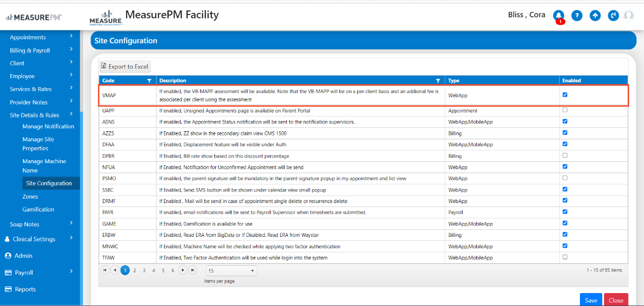Click the Save button
This screenshot has height=306, width=644.
[x=591, y=300]
